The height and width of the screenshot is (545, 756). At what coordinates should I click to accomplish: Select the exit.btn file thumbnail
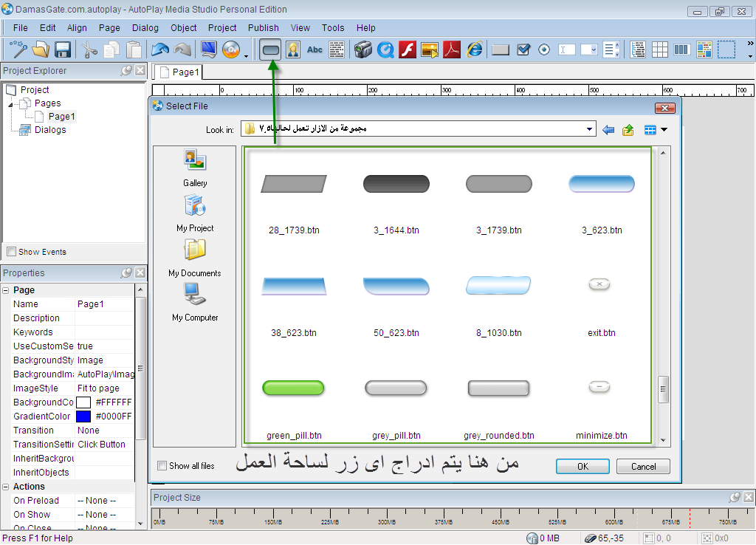(x=599, y=284)
